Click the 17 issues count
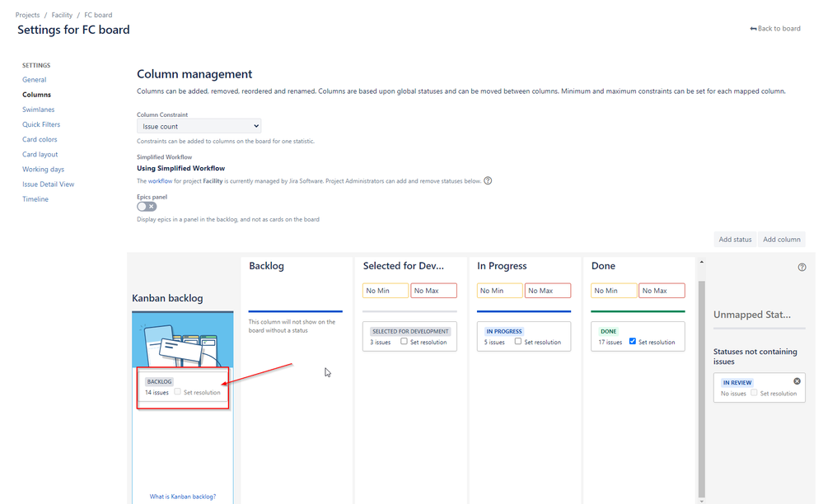The height and width of the screenshot is (504, 823). pyautogui.click(x=610, y=342)
